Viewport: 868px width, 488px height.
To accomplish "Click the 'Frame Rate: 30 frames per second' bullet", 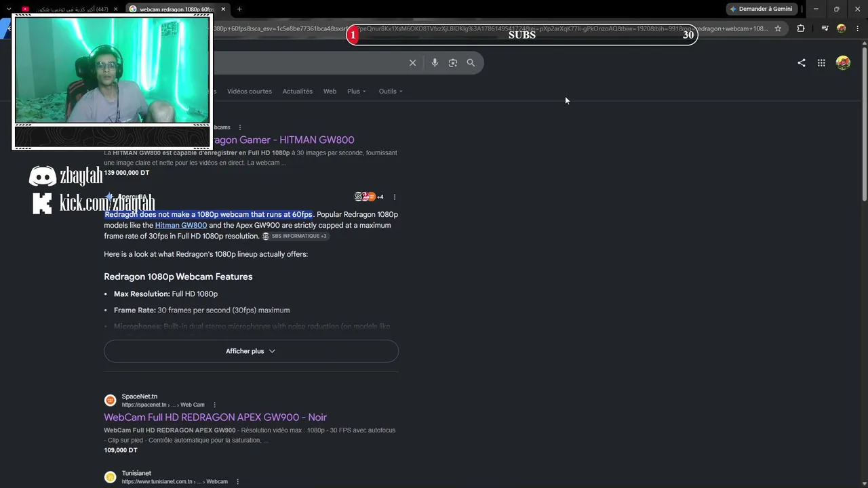I will (201, 310).
